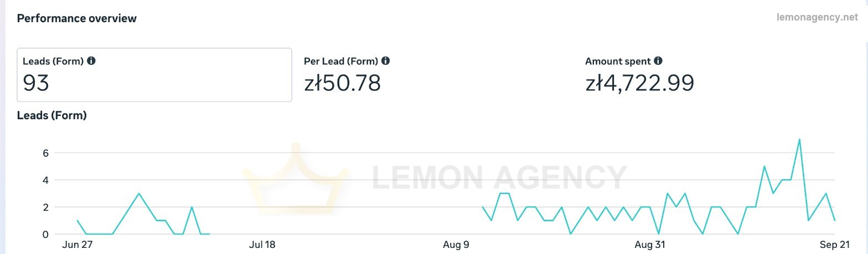Click the zł50.78 cost per lead value
Image resolution: width=868 pixels, height=254 pixels.
pos(342,83)
